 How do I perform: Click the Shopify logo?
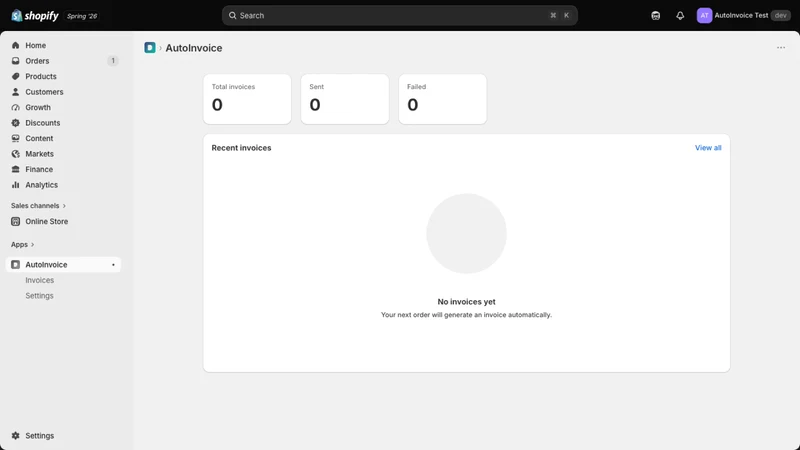pyautogui.click(x=35, y=16)
